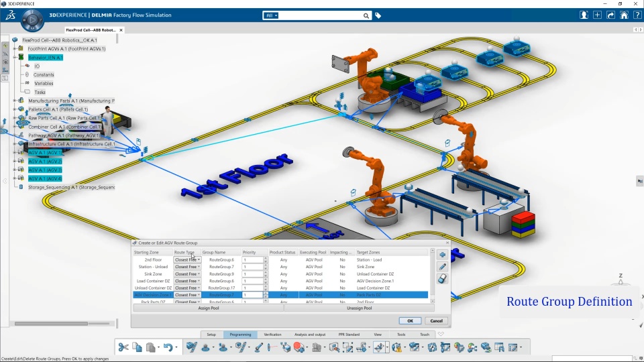Click the search magnifier icon
The image size is (644, 362).
[x=366, y=15]
